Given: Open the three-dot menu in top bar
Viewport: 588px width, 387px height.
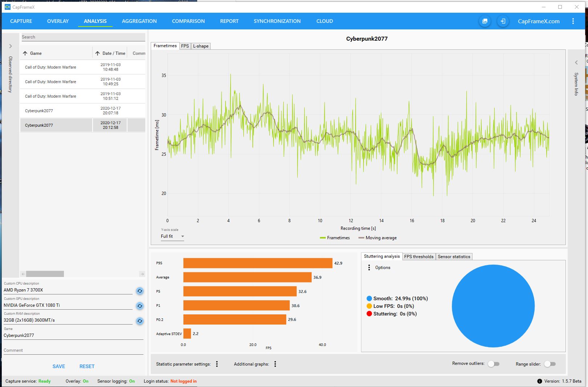Looking at the screenshot, I should point(573,21).
